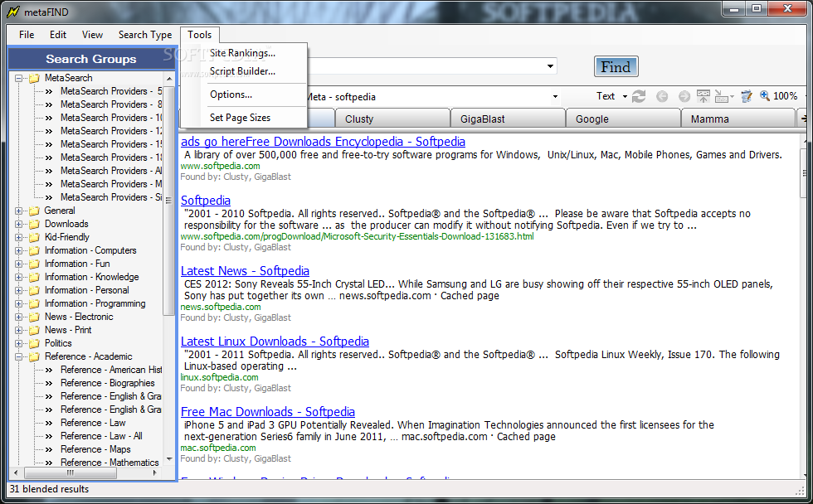The width and height of the screenshot is (813, 504).
Task: Click the Refresh icon in results toolbar
Action: (639, 96)
